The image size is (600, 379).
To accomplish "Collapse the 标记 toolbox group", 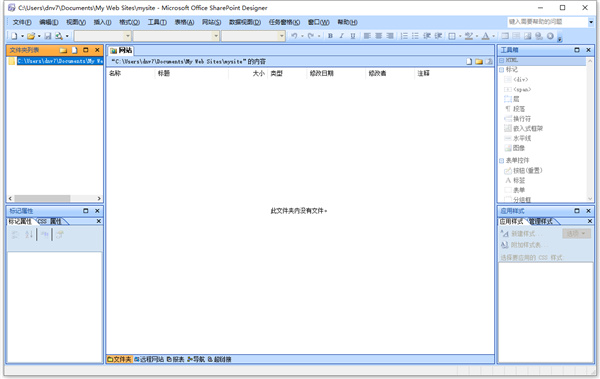I will tap(501, 70).
